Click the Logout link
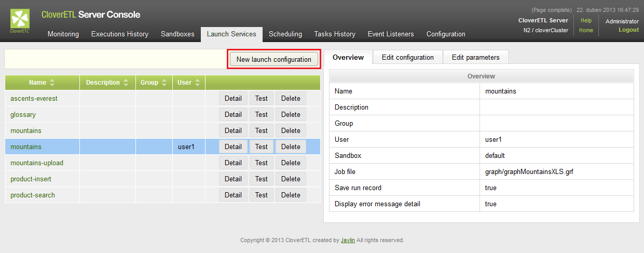 628,30
